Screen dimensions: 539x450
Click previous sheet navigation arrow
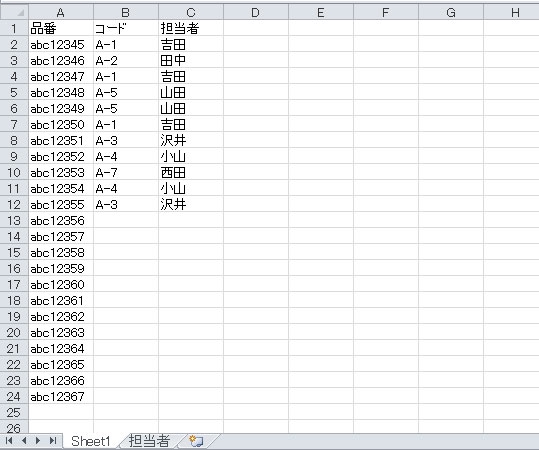24,440
